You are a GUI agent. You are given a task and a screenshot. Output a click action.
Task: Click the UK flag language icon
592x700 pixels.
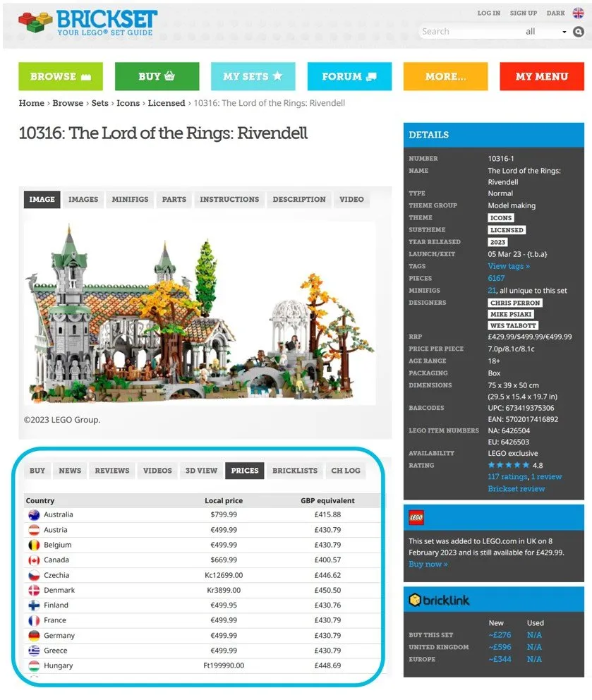(578, 13)
